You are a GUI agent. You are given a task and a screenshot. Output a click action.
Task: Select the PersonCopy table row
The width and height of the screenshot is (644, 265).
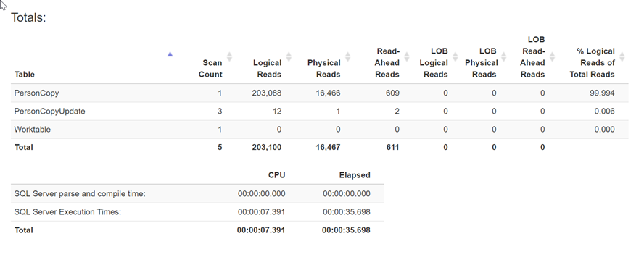320,93
